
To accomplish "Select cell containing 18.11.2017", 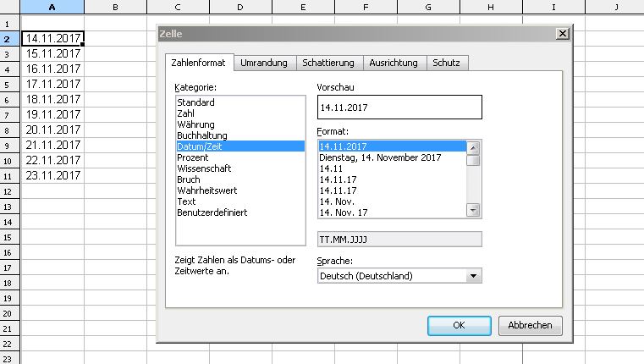I will 52,99.
